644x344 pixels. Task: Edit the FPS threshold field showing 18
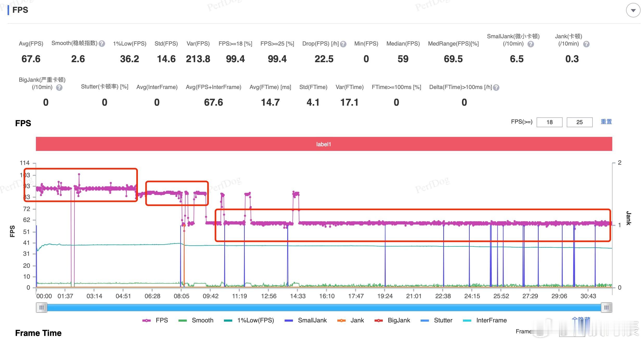tap(549, 122)
